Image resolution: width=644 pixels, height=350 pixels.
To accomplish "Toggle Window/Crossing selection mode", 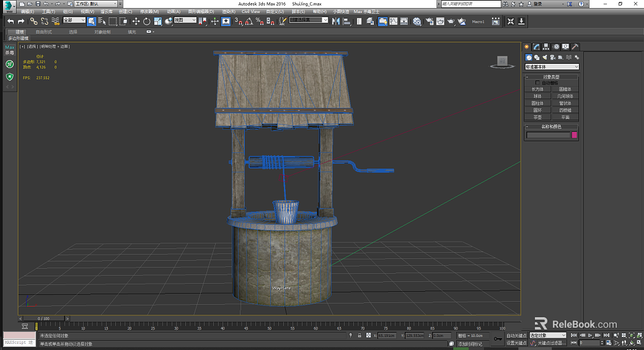I will click(x=123, y=21).
